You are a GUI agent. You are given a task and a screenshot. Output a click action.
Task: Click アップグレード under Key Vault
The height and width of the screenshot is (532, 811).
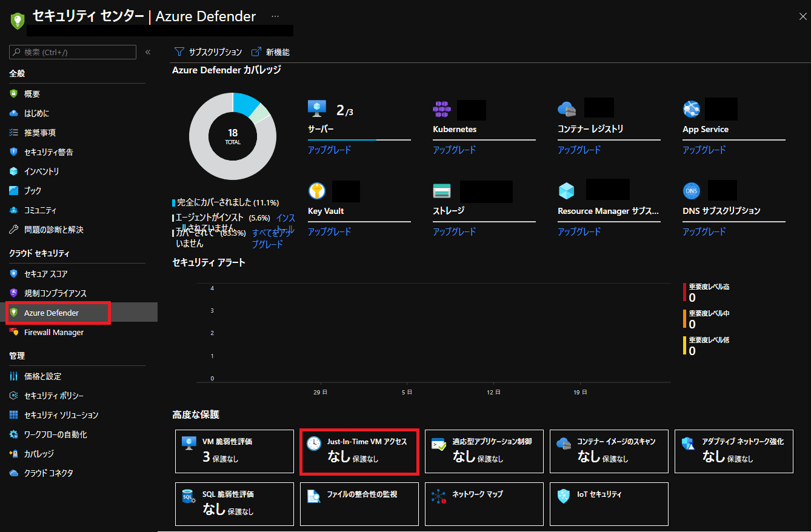[329, 231]
